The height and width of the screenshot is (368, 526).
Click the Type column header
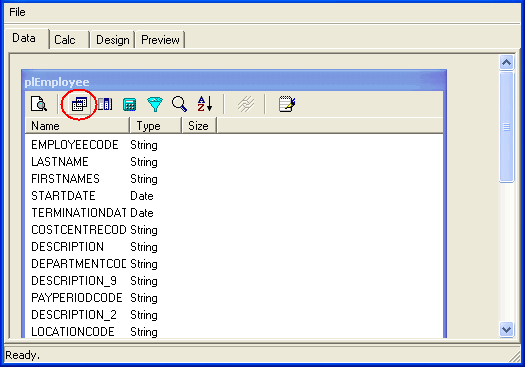[x=155, y=126]
